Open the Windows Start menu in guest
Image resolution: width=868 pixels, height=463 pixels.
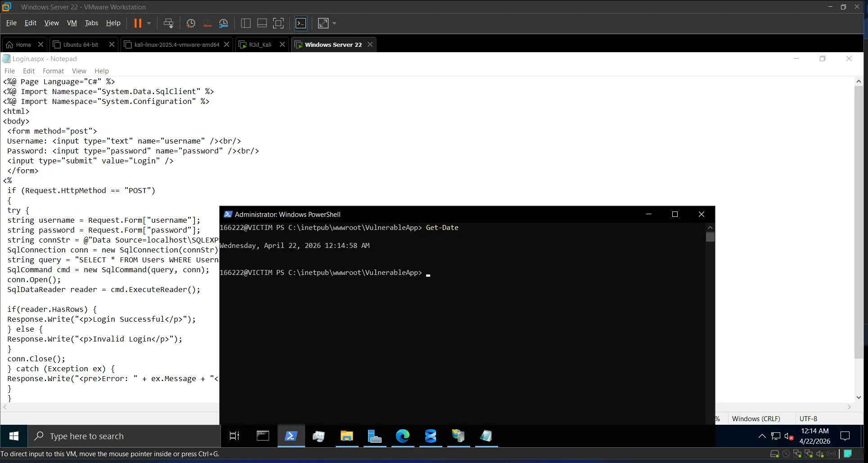[x=14, y=436]
